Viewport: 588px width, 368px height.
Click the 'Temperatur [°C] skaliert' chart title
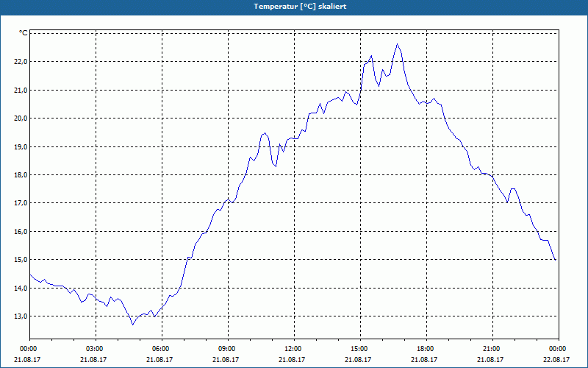click(x=300, y=7)
